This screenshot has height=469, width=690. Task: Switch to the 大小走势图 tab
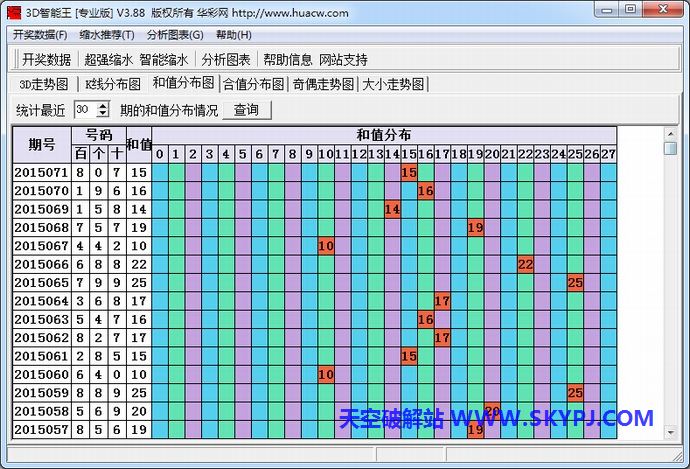(391, 84)
